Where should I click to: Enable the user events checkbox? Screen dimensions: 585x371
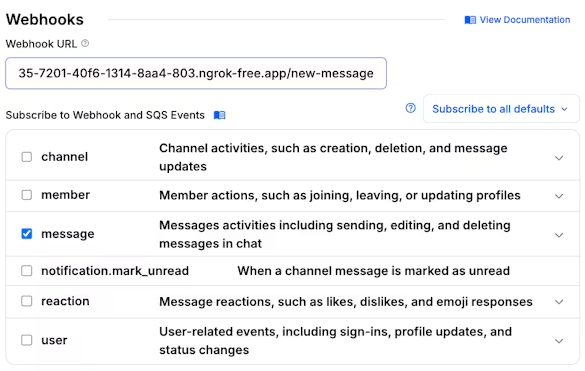click(26, 340)
